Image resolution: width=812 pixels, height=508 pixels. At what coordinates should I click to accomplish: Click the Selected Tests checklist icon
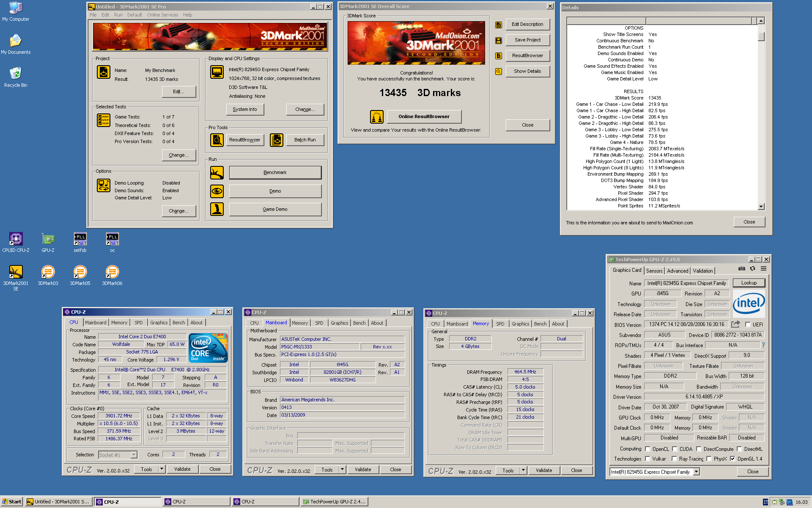[104, 120]
